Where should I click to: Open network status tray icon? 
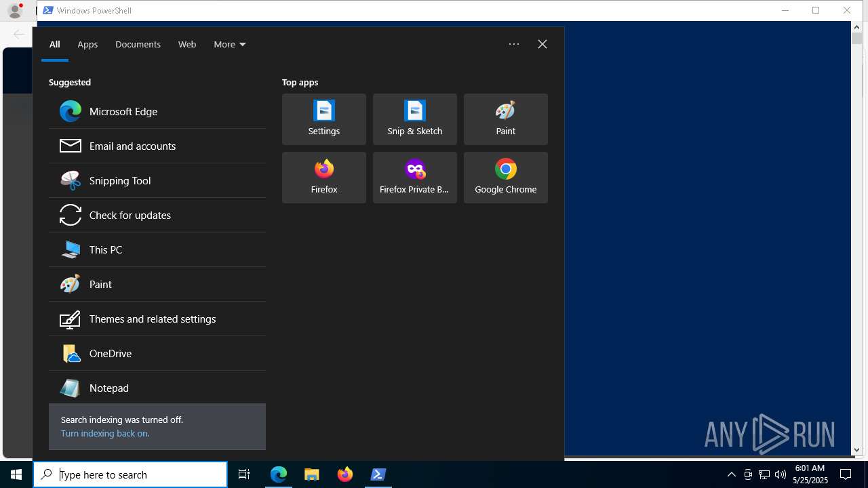point(764,474)
